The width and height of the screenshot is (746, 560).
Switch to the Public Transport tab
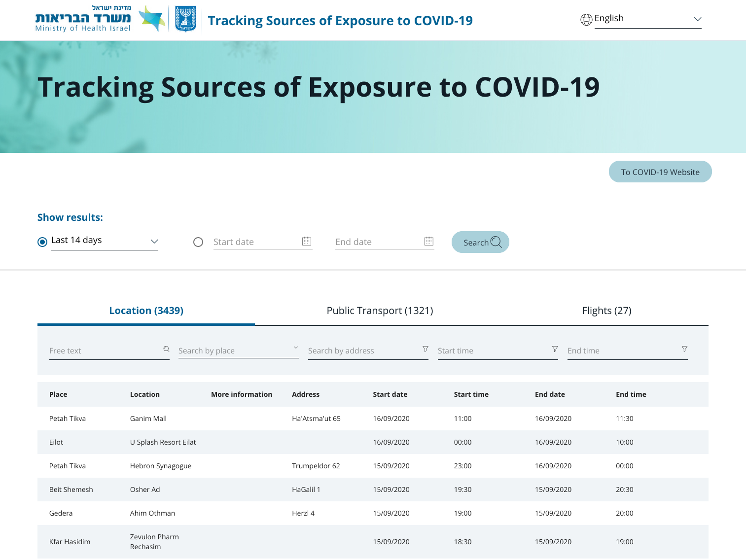coord(380,311)
